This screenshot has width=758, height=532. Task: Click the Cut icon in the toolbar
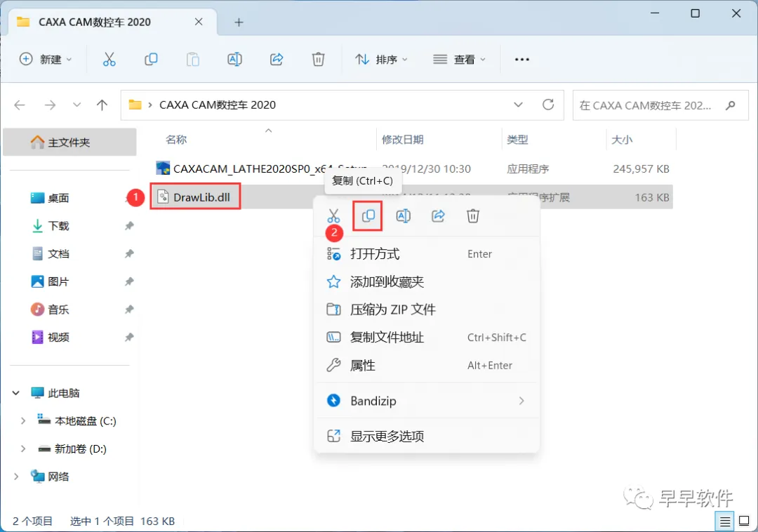pyautogui.click(x=109, y=60)
